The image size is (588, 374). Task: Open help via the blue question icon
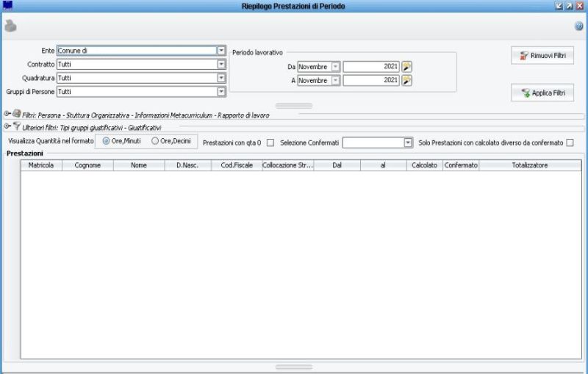click(578, 26)
